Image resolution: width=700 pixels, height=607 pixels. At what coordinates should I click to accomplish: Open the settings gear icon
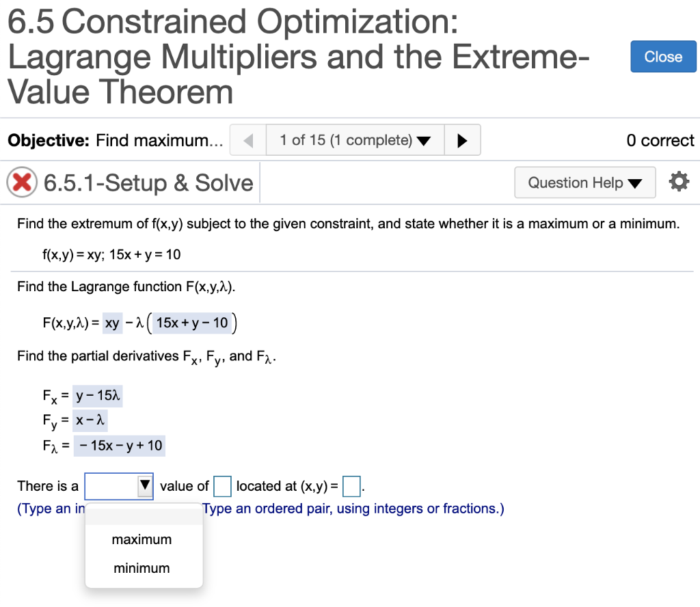[x=679, y=180]
